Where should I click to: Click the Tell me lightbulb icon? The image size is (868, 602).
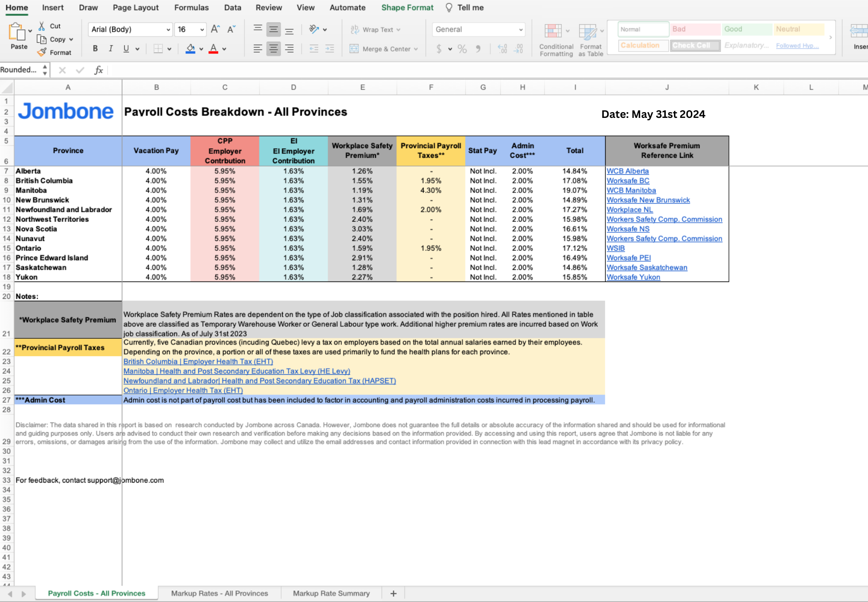click(x=449, y=8)
